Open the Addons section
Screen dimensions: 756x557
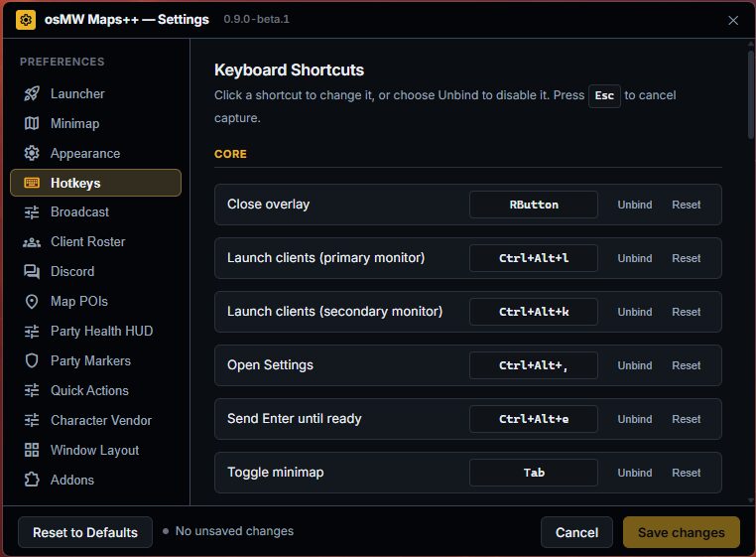click(95, 480)
